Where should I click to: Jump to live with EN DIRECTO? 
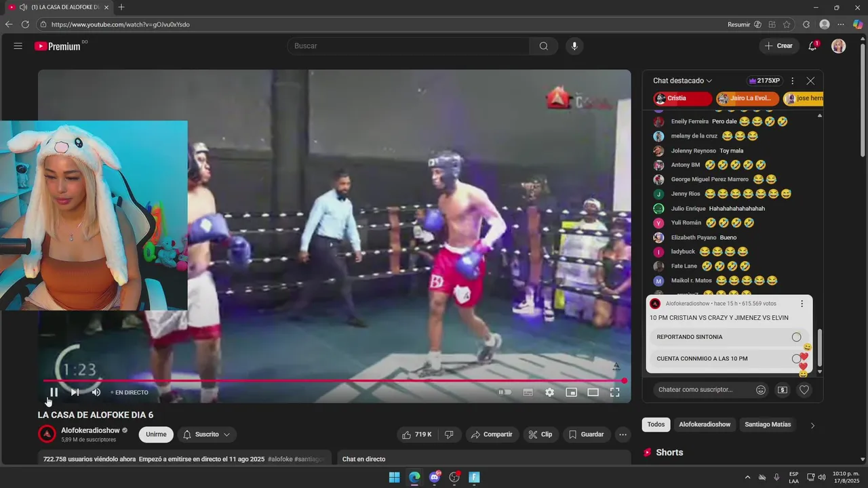[130, 392]
